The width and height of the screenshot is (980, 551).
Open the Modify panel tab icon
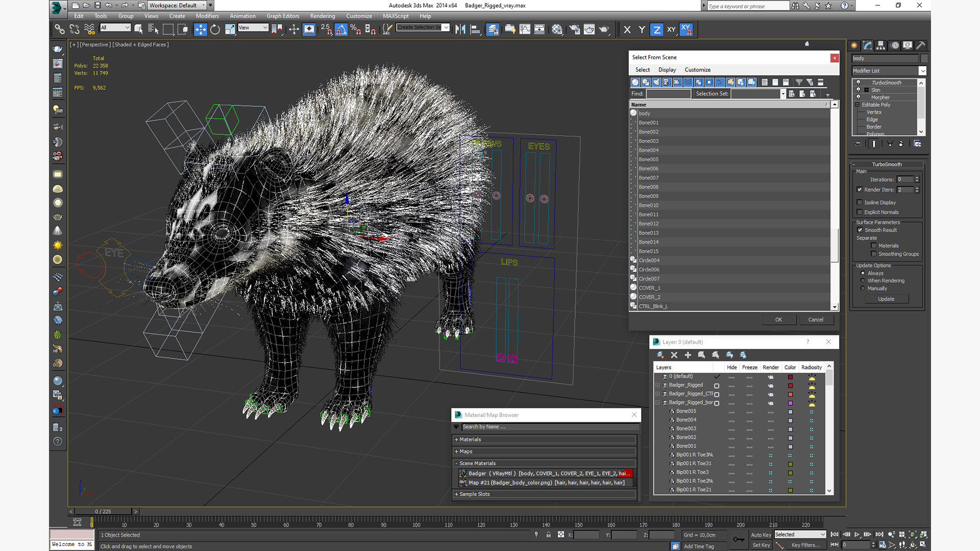click(868, 45)
